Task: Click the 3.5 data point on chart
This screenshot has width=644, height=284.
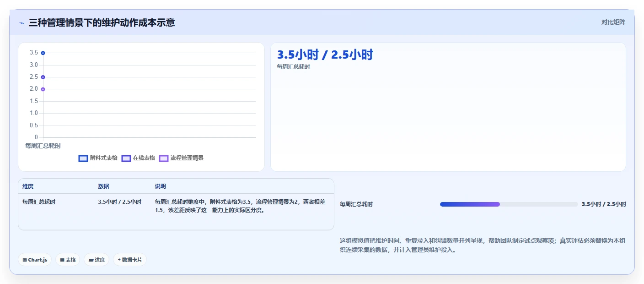Action: 43,53
